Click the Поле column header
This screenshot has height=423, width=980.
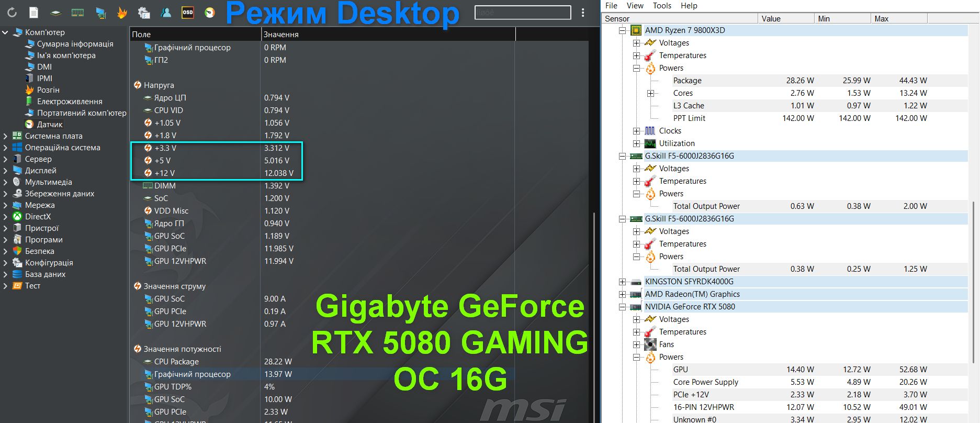(195, 34)
